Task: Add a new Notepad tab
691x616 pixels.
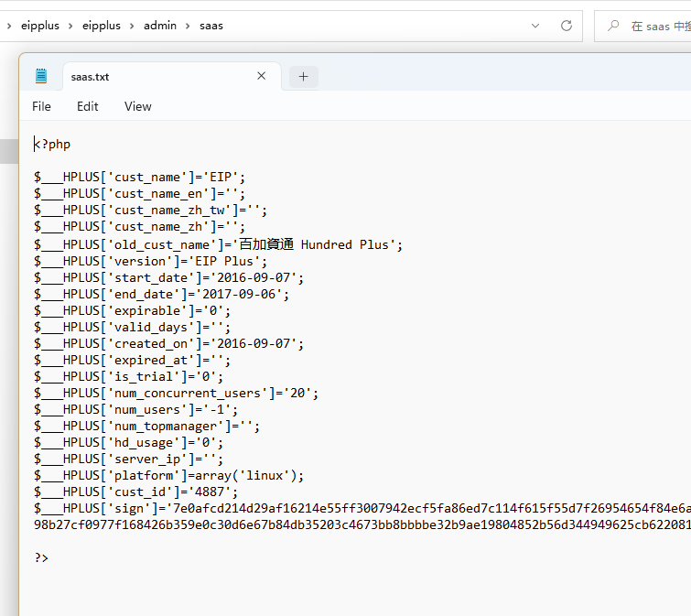Action: click(303, 77)
